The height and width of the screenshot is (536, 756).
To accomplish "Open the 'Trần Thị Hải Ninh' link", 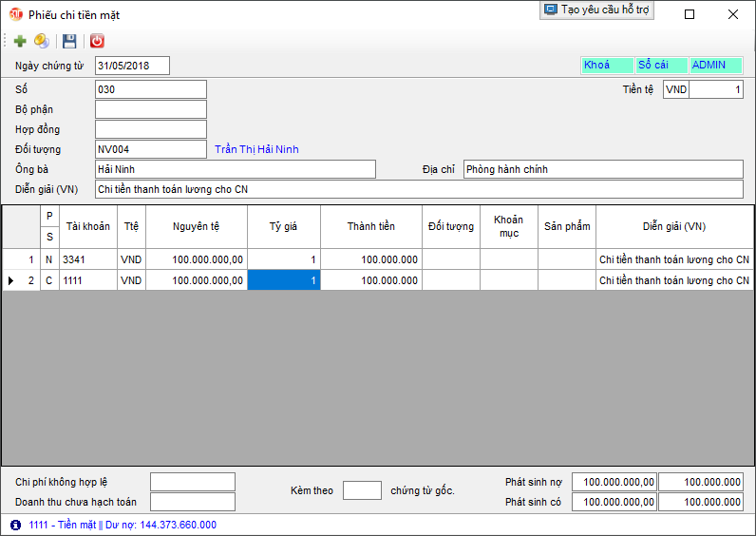I will (256, 149).
